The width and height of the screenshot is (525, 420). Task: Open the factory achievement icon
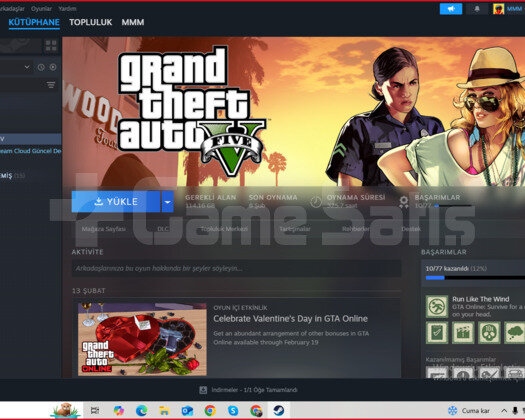pos(463,333)
